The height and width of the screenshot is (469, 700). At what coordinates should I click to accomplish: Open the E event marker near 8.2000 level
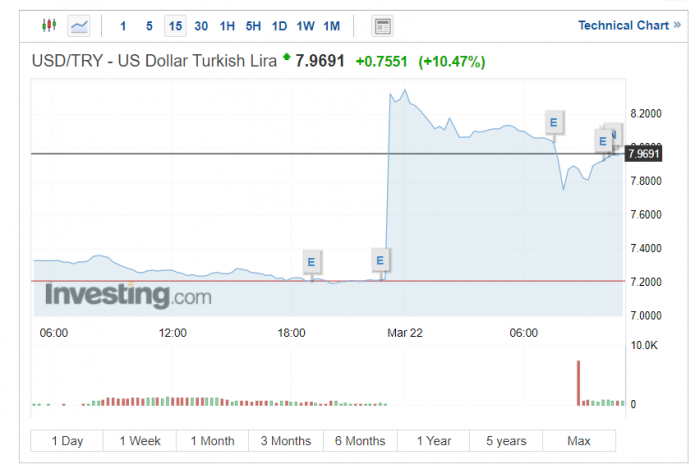(554, 122)
